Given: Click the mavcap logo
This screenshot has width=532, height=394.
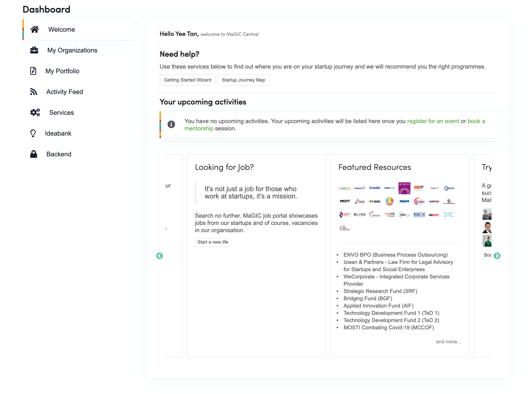Looking at the screenshot, I should tap(389, 188).
